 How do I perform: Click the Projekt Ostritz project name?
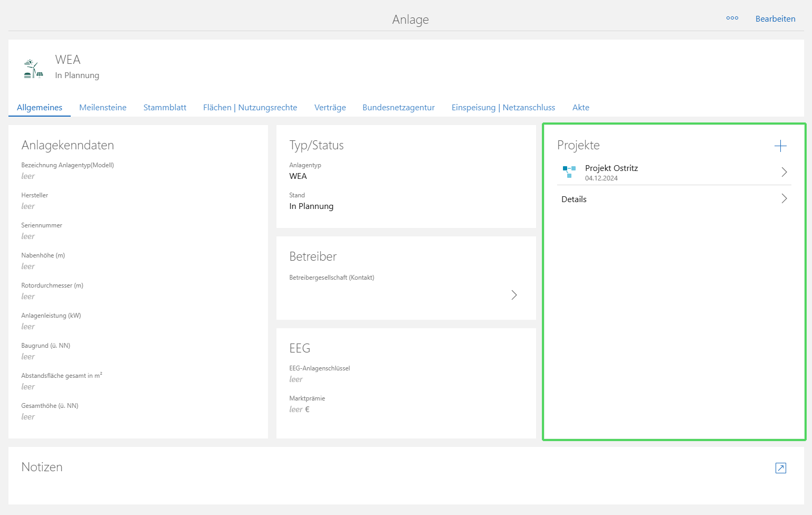tap(611, 168)
